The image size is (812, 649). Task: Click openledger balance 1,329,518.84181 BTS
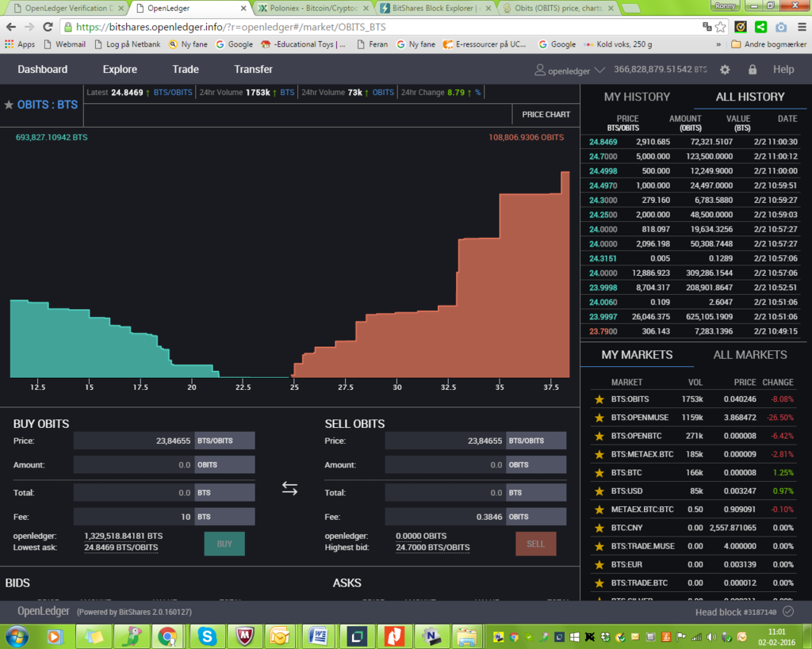(x=123, y=536)
